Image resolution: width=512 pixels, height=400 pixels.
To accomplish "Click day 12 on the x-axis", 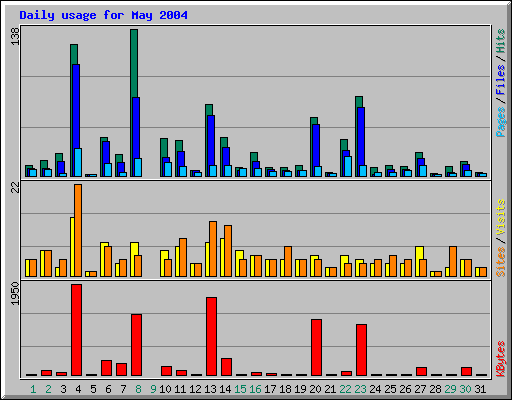I will pyautogui.click(x=195, y=389).
